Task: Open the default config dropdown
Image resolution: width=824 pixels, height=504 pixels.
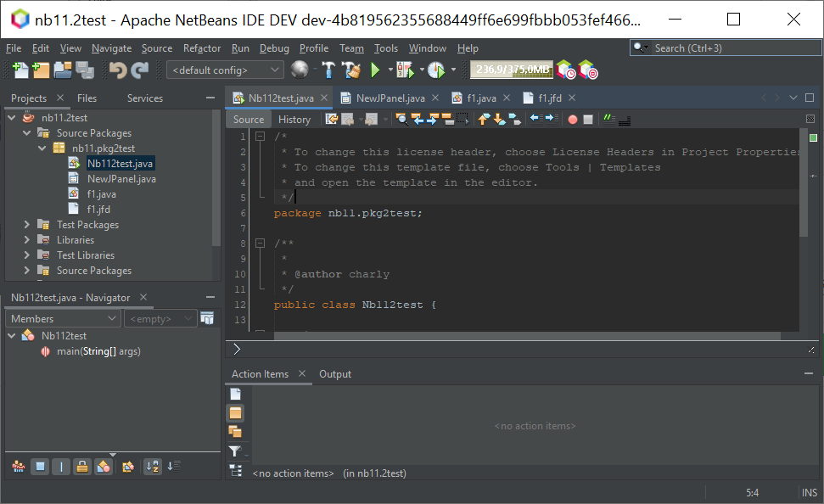Action: [x=226, y=70]
